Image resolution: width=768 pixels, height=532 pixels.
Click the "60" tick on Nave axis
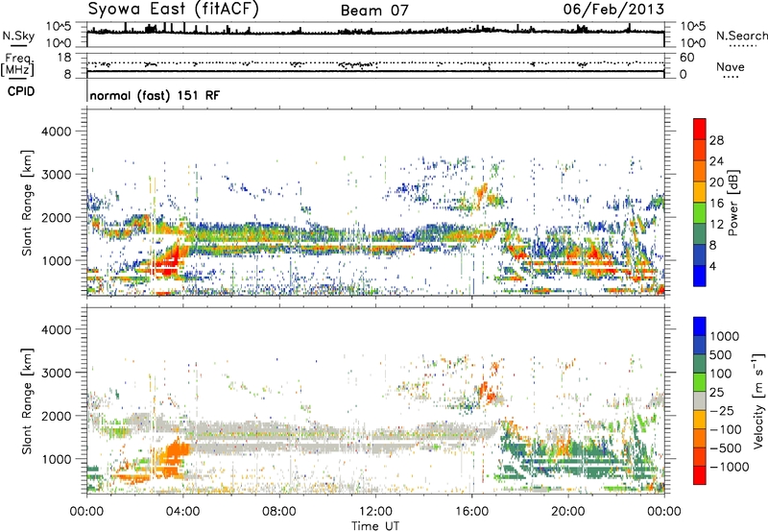[x=687, y=58]
